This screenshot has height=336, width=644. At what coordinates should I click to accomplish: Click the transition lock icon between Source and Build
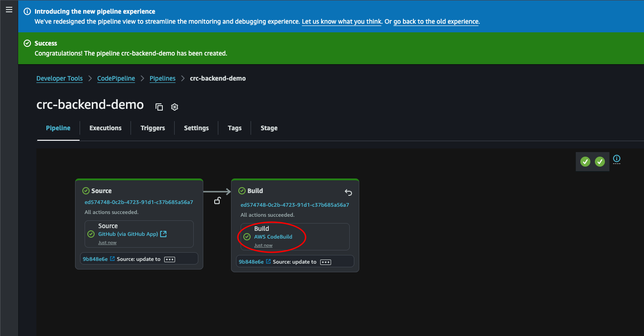pos(217,201)
